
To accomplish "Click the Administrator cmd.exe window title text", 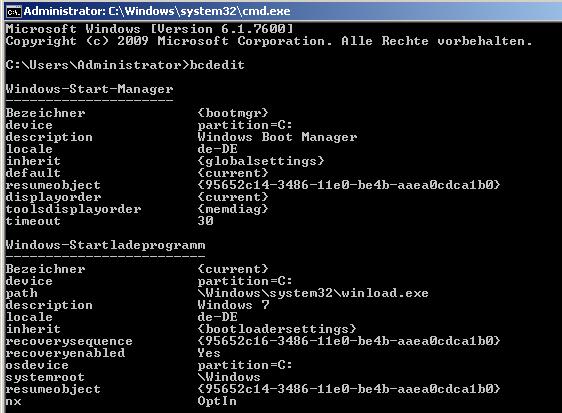I will [157, 11].
